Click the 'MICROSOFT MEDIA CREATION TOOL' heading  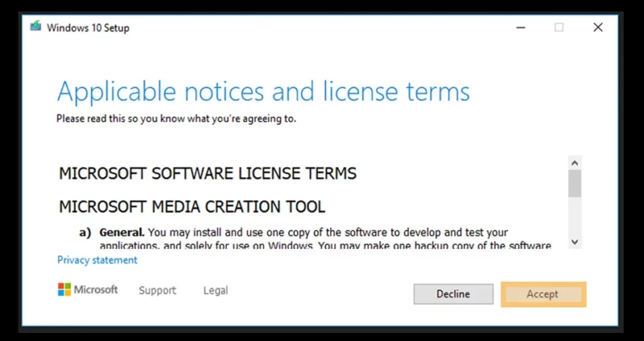(192, 206)
